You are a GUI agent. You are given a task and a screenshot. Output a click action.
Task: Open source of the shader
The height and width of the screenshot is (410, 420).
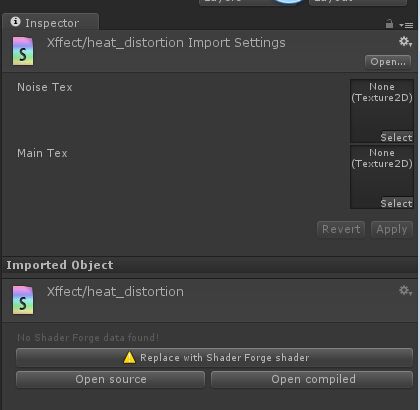point(110,379)
